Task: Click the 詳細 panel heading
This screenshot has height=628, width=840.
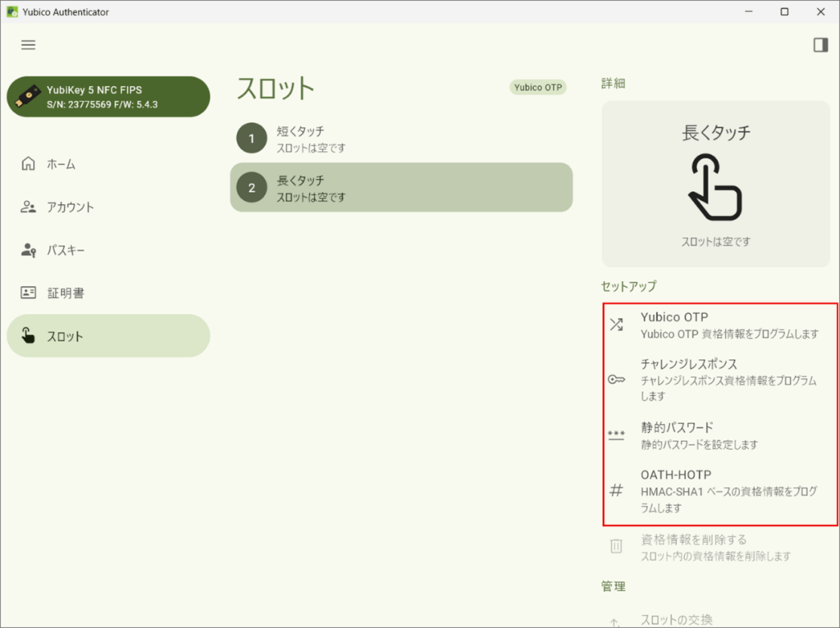Action: [x=614, y=84]
